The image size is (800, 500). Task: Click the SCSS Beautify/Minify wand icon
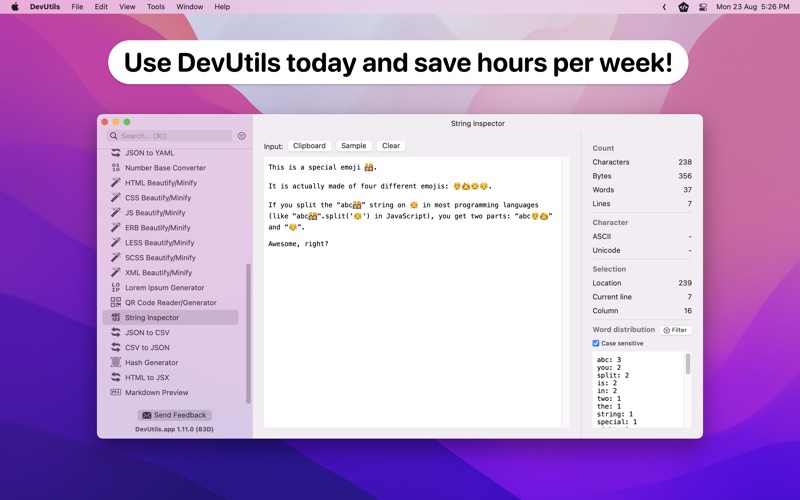pyautogui.click(x=116, y=257)
